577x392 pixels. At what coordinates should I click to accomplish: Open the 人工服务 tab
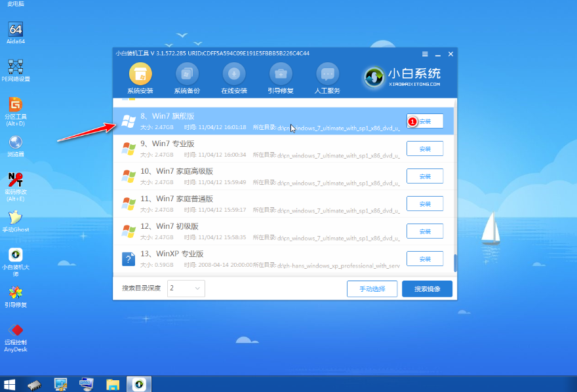pos(328,78)
